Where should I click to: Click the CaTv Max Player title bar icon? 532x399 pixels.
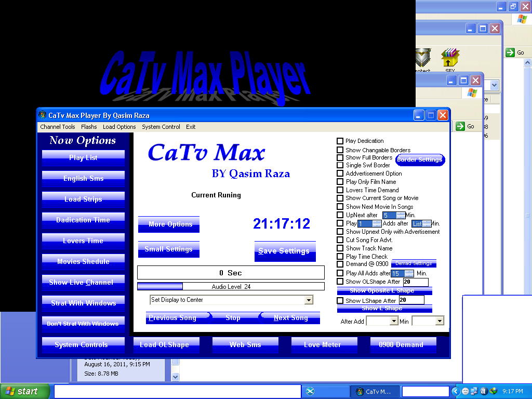[42, 115]
